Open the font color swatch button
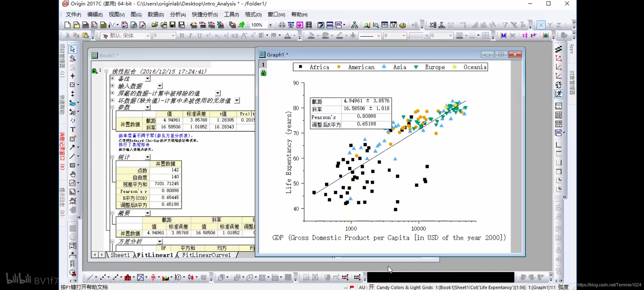Image resolution: width=644 pixels, height=290 pixels. point(288,35)
